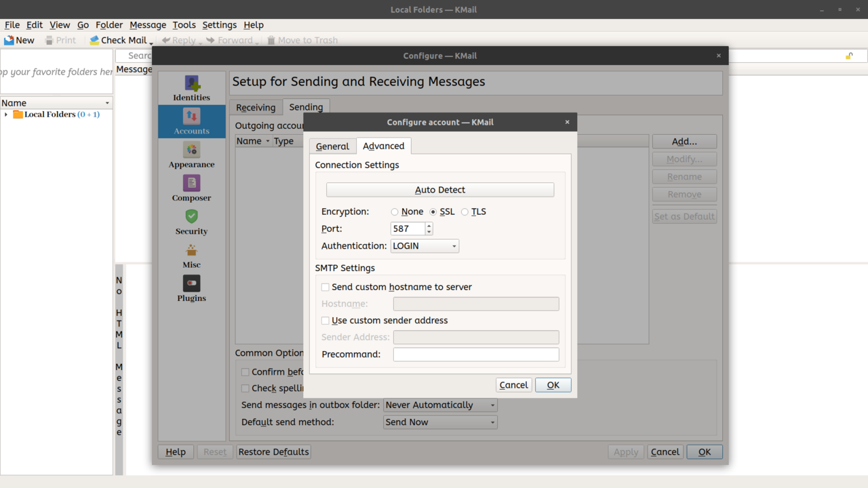Click Cancel in Configure account dialog
This screenshot has height=488, width=868.
[513, 385]
